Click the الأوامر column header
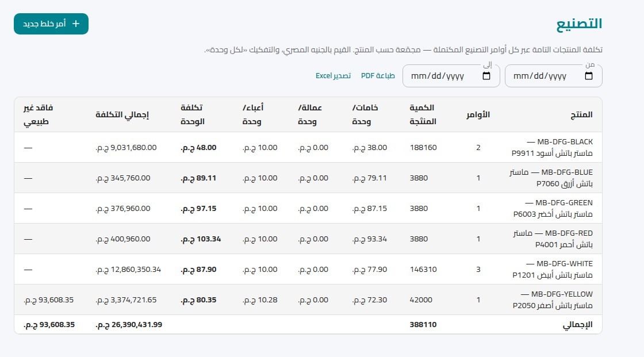The width and height of the screenshot is (644, 357). [478, 114]
